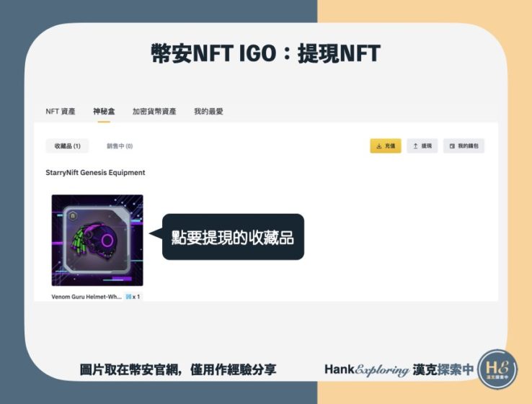Show the 銷售中 (0) list
Screen dimensions: 532x404
pos(120,146)
